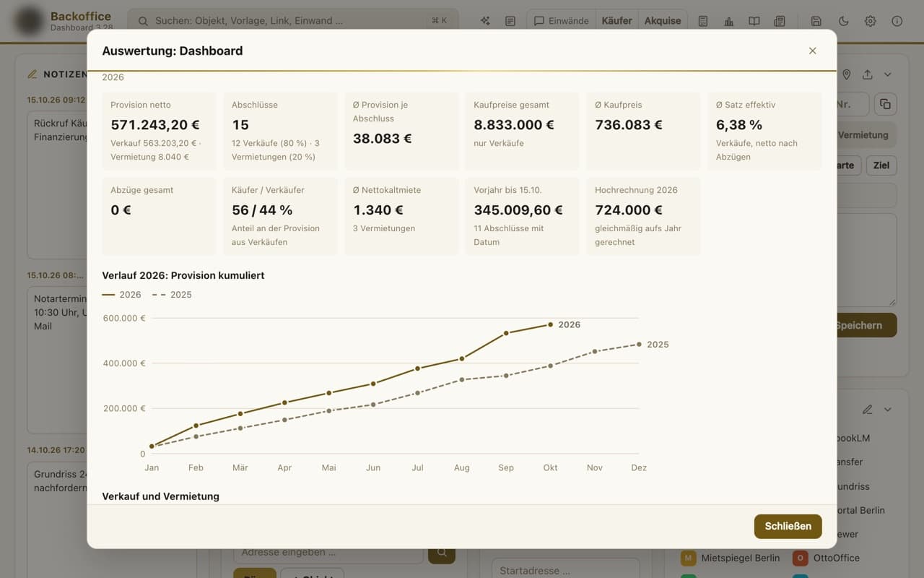This screenshot has height=578, width=924.
Task: Switch to the Akquise tab
Action: (x=663, y=21)
